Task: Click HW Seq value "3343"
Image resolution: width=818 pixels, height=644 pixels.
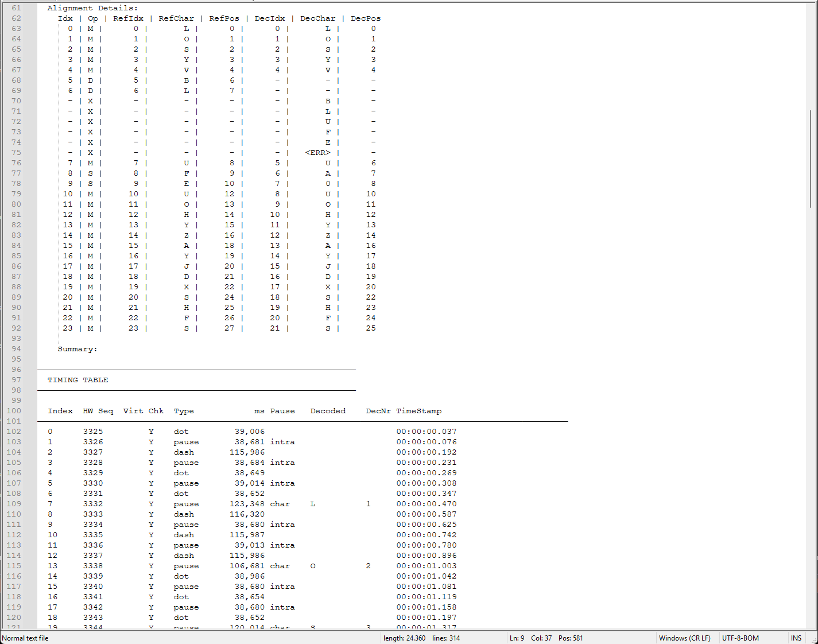Action: click(93, 618)
